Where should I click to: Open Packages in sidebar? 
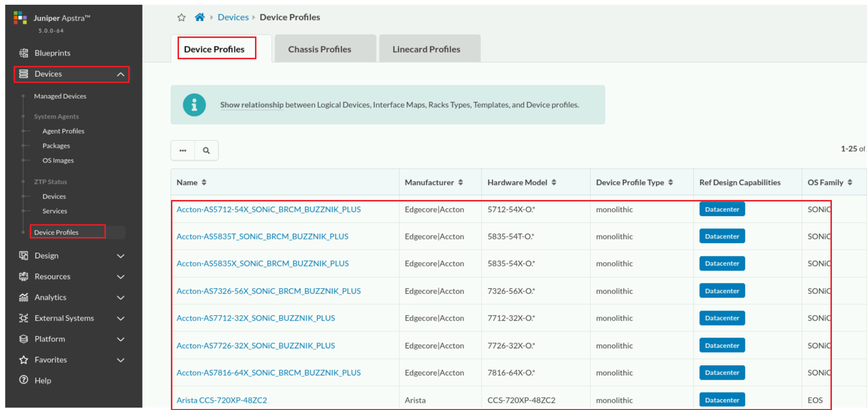(56, 146)
